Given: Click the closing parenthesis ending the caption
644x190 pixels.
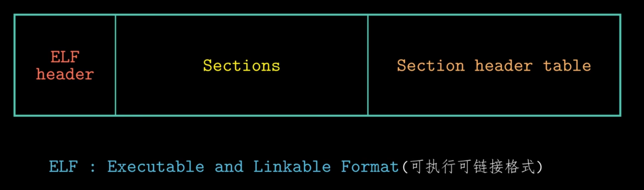Looking at the screenshot, I should 539,166.
